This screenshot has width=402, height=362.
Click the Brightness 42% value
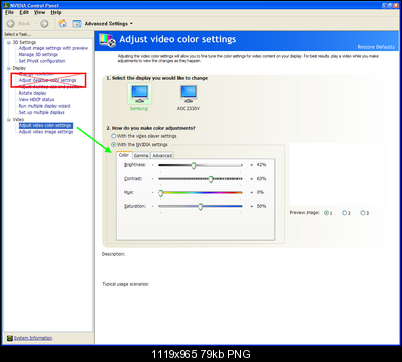point(261,165)
